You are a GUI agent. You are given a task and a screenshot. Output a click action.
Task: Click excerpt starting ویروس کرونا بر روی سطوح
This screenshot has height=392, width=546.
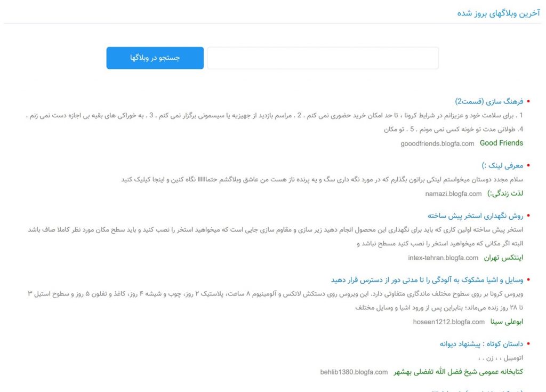tap(276, 301)
